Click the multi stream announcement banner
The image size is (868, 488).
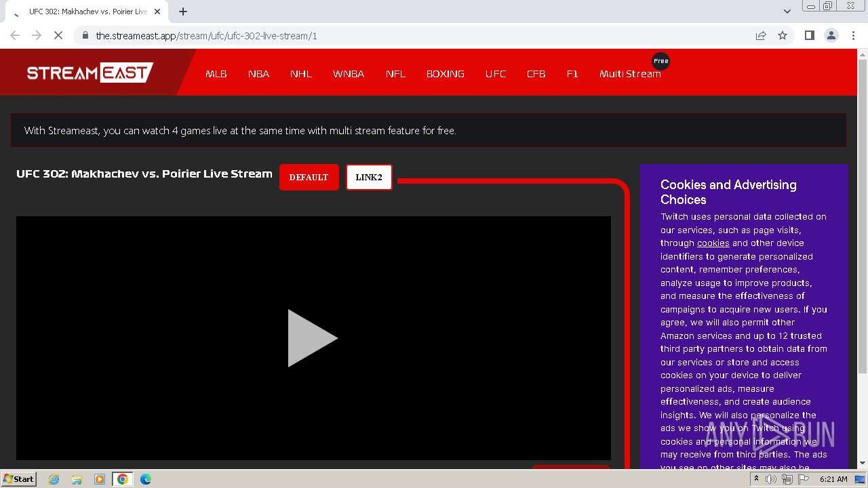click(x=429, y=130)
